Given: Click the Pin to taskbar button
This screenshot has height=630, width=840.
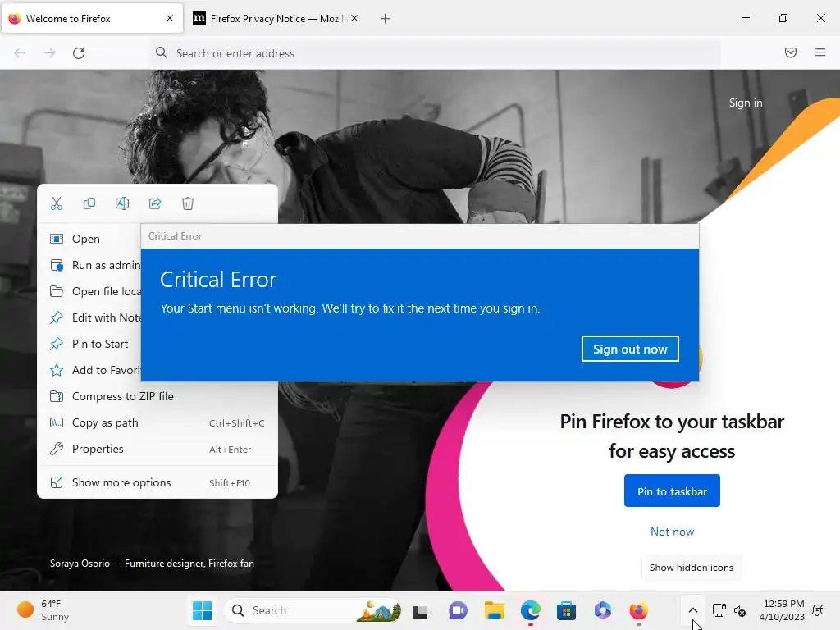Looking at the screenshot, I should (672, 491).
